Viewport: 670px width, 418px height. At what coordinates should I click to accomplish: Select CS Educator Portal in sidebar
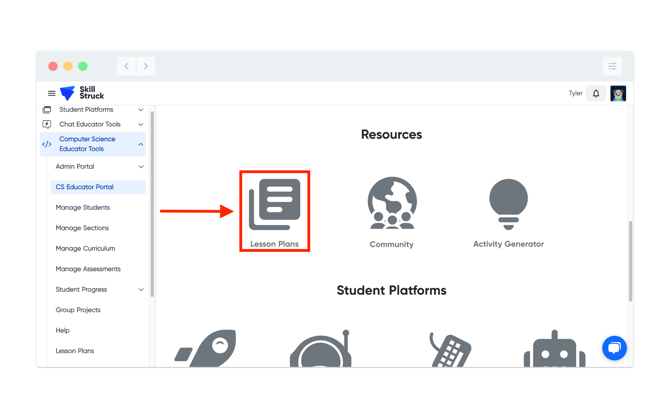(98, 187)
